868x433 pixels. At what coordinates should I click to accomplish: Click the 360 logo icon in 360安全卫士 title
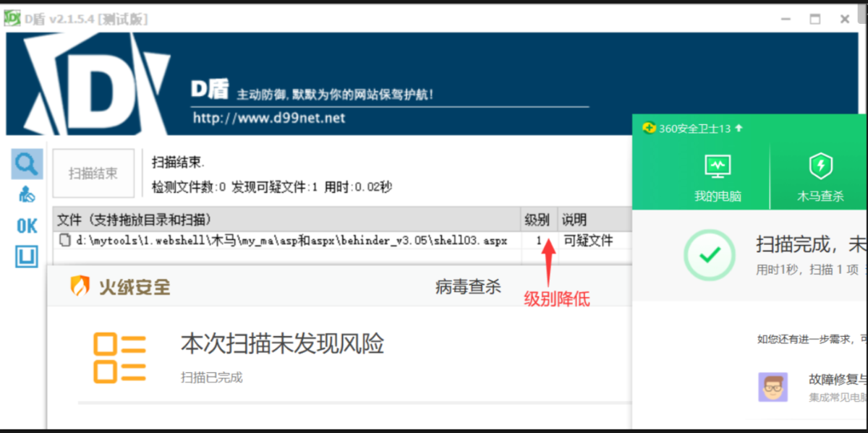coord(648,128)
